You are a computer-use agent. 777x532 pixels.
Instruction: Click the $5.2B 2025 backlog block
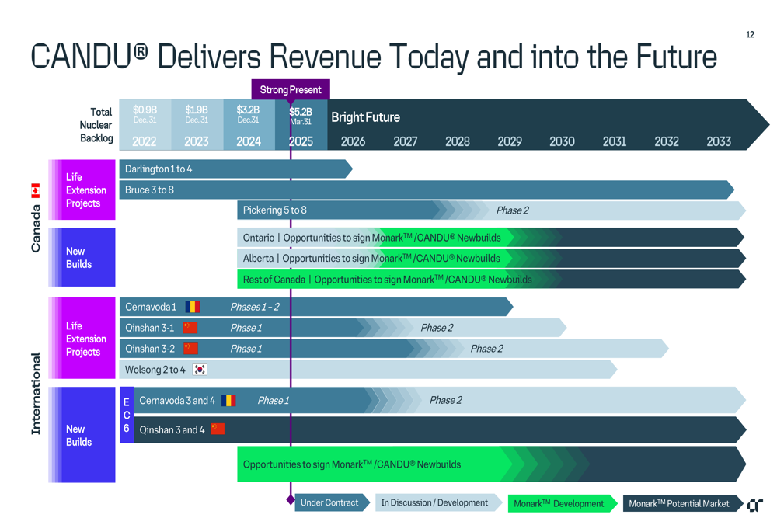pyautogui.click(x=301, y=125)
